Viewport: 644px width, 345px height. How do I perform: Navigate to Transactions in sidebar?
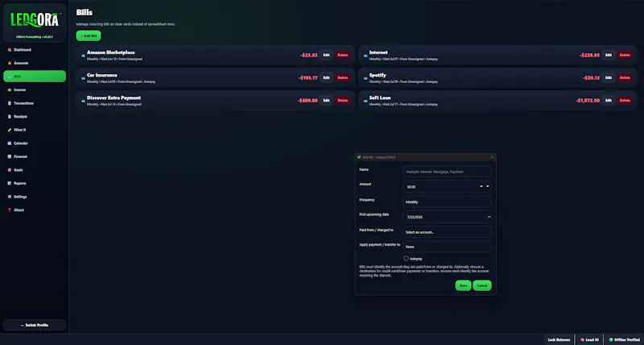35,103
